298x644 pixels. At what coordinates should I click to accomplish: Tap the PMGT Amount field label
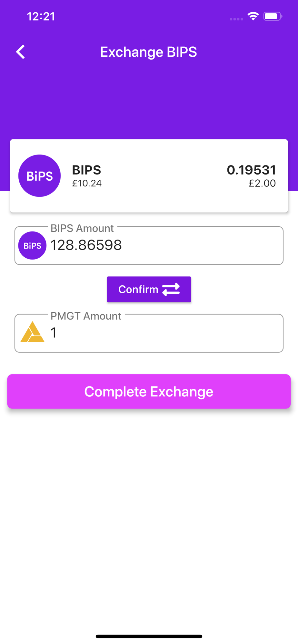pyautogui.click(x=86, y=316)
